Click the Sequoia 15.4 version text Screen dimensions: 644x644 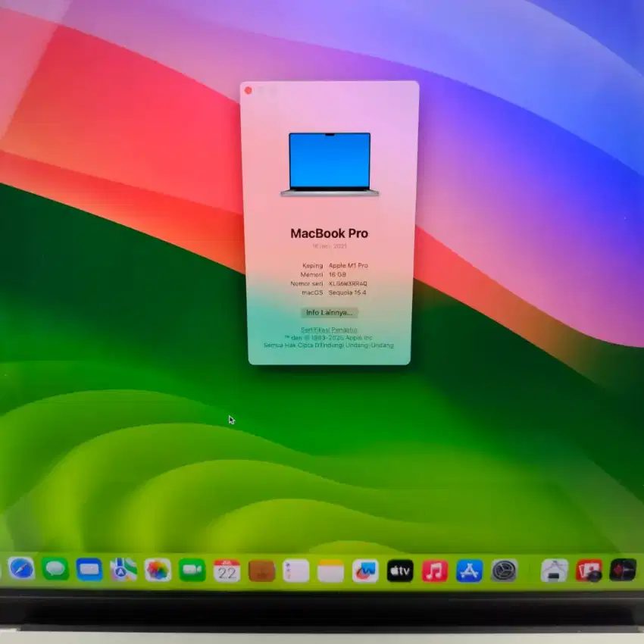pyautogui.click(x=347, y=293)
